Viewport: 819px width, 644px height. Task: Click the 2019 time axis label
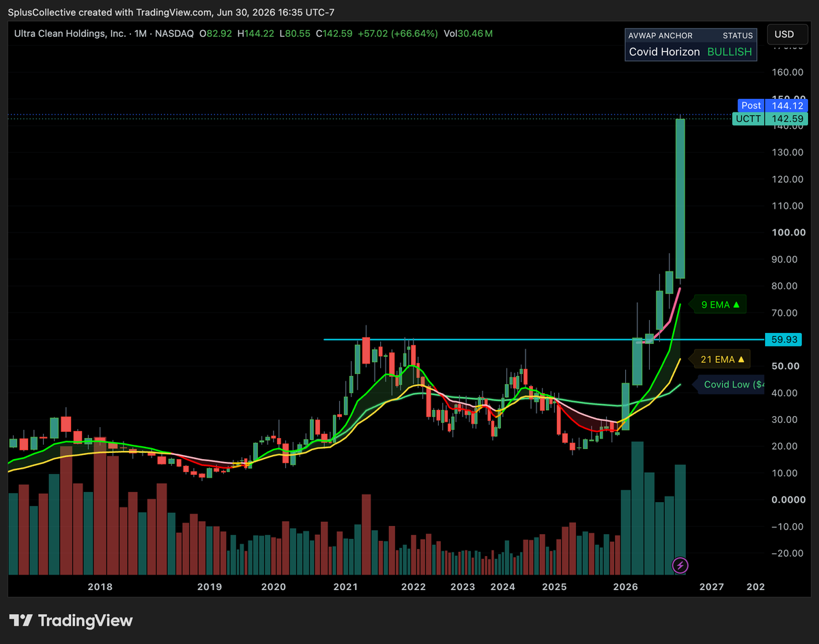(210, 587)
